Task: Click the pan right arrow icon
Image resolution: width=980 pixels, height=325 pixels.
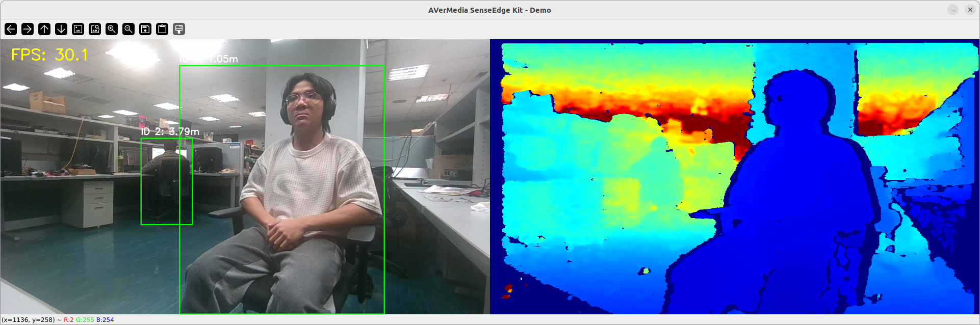Action: pos(28,29)
